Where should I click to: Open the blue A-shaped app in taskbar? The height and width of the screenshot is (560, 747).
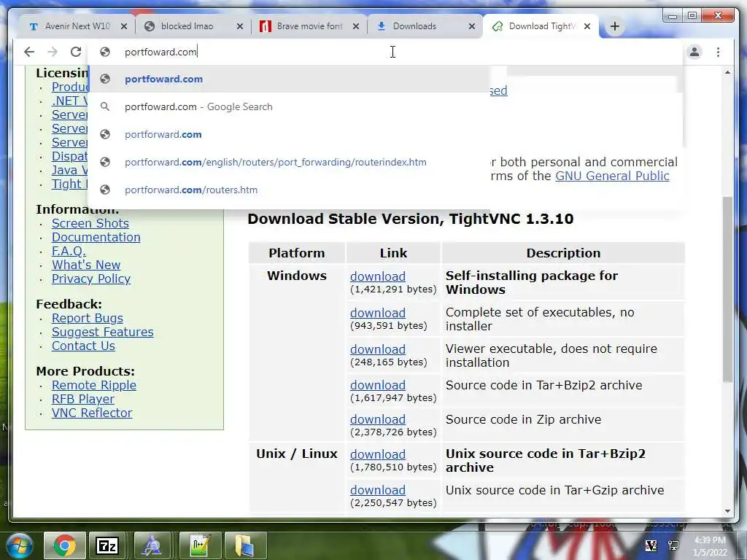[152, 545]
